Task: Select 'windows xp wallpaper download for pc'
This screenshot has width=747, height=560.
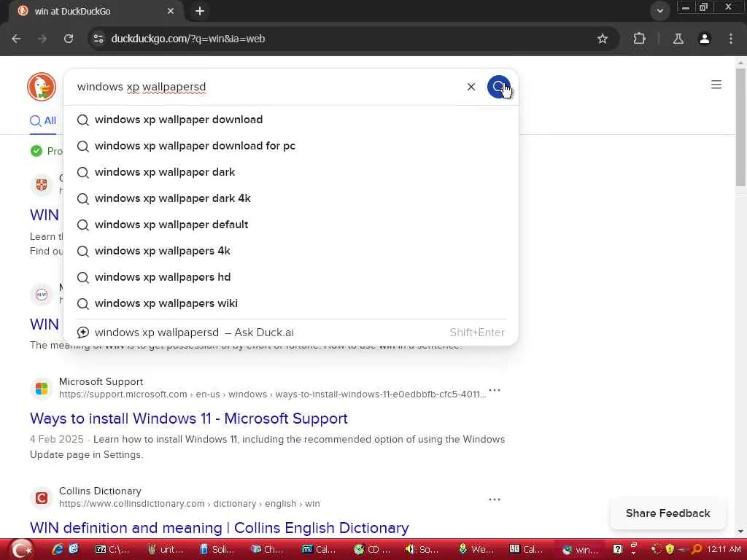Action: (290, 146)
